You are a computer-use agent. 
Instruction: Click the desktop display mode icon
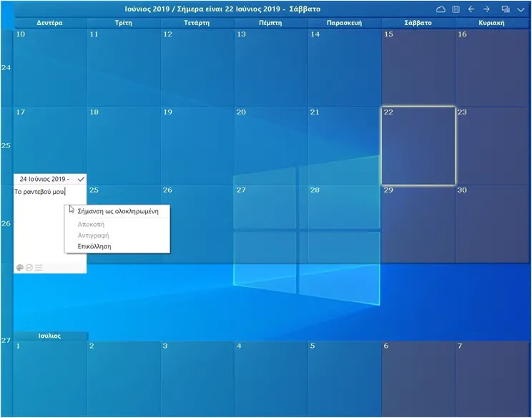click(x=506, y=9)
